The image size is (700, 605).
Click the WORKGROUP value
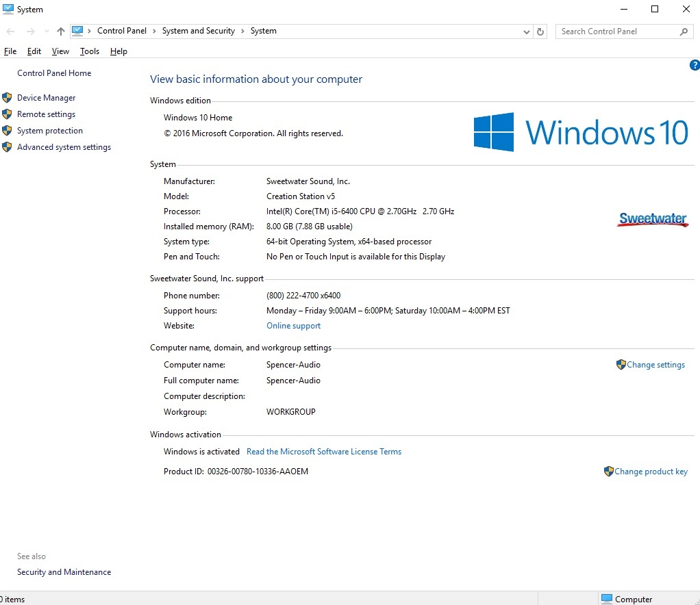click(291, 412)
